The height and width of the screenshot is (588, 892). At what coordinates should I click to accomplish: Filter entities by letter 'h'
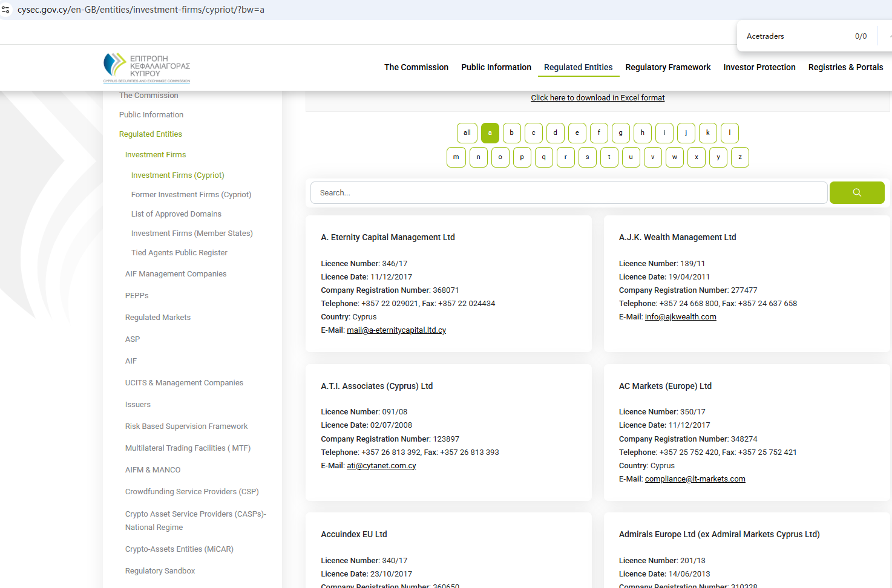(642, 133)
